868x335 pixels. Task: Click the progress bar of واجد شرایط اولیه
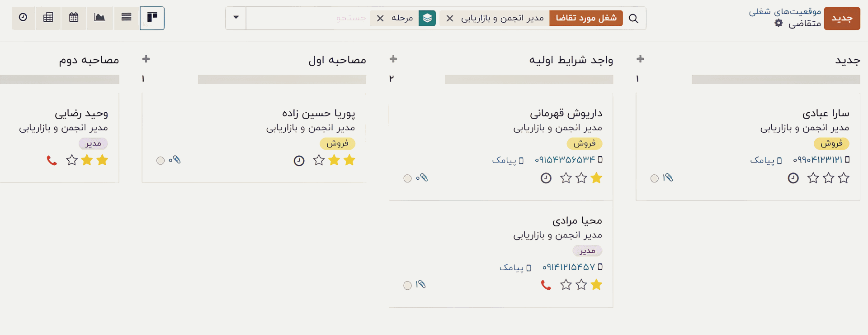pyautogui.click(x=528, y=80)
